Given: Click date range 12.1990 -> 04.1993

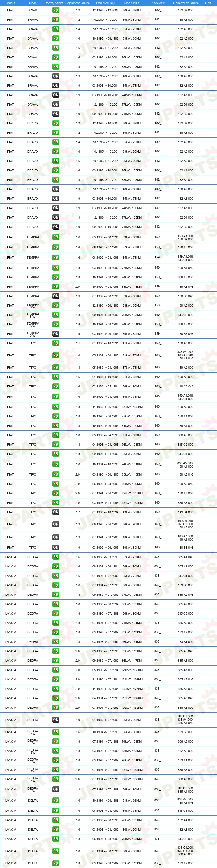Looking at the screenshot, I should pos(105,305).
